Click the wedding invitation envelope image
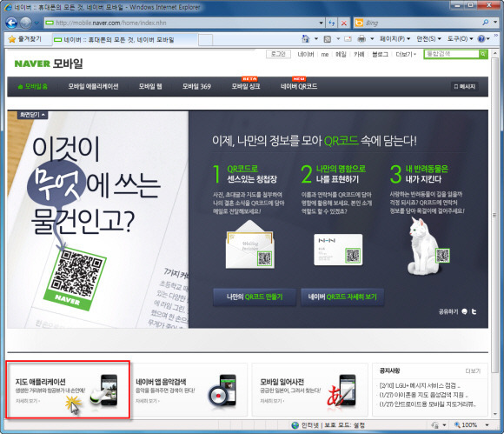504x434 pixels. click(x=249, y=244)
